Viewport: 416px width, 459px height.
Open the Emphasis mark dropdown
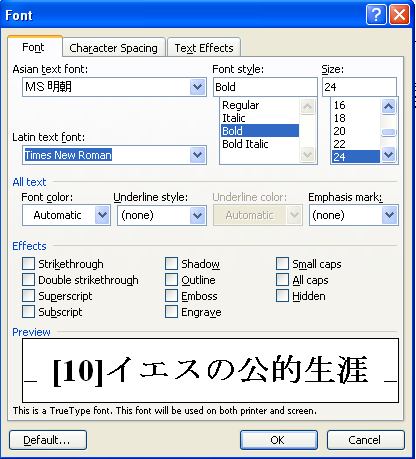click(x=389, y=215)
